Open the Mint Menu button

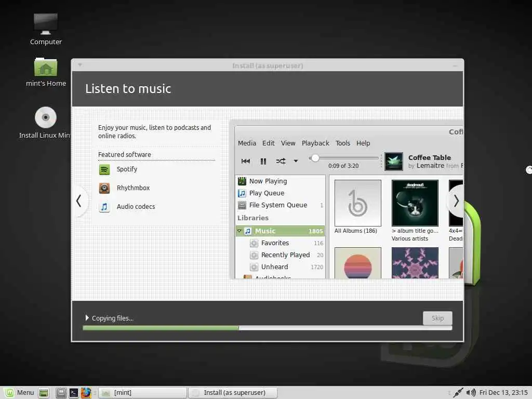(19, 393)
